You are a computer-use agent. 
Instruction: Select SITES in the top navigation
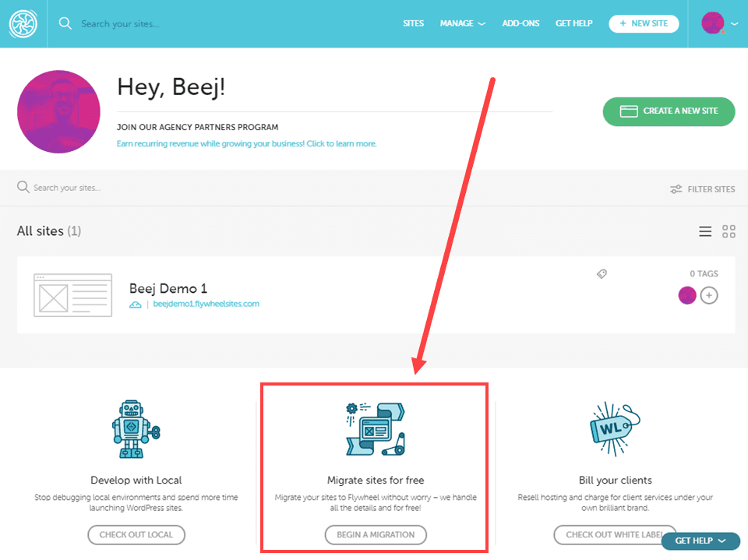point(413,23)
